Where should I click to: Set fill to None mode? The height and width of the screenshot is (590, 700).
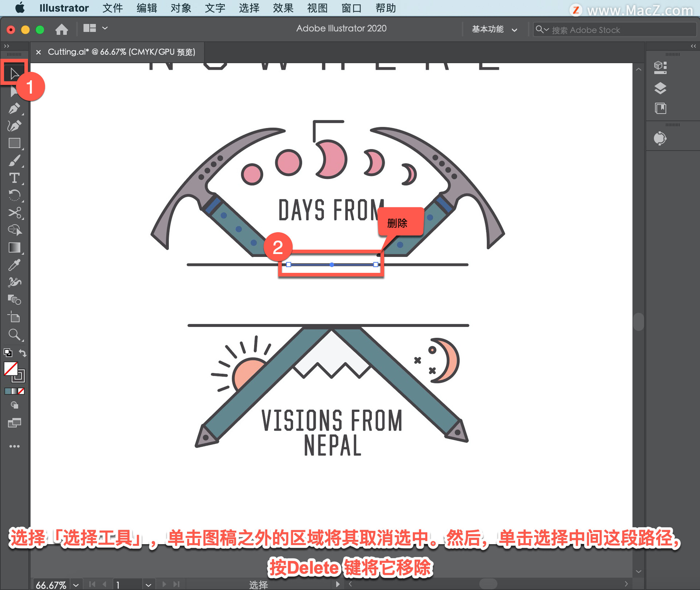point(22,391)
